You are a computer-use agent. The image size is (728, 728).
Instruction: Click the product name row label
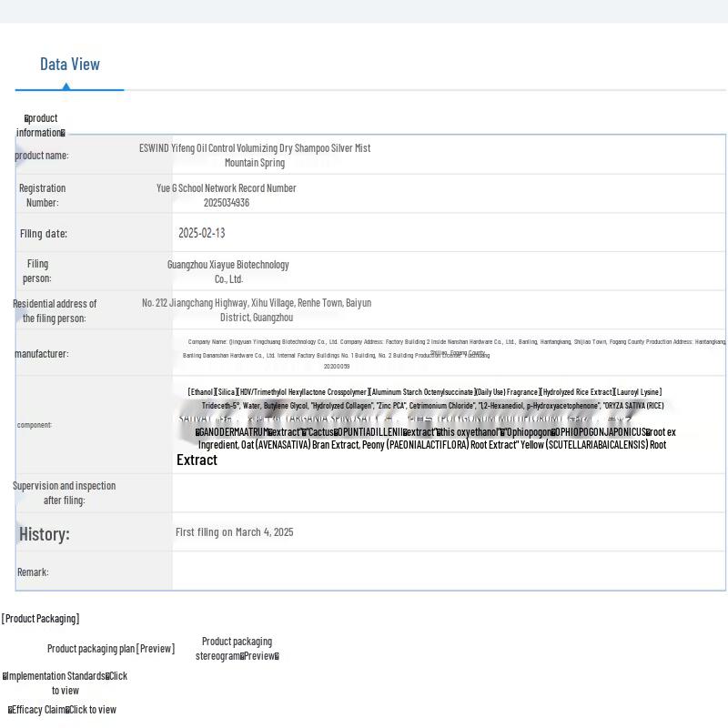(42, 156)
